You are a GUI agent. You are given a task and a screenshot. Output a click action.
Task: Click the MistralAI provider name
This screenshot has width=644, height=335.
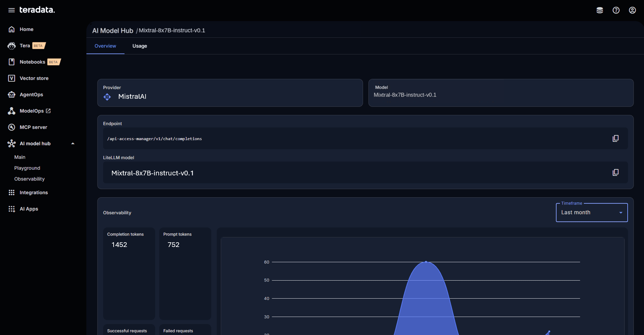click(x=132, y=97)
